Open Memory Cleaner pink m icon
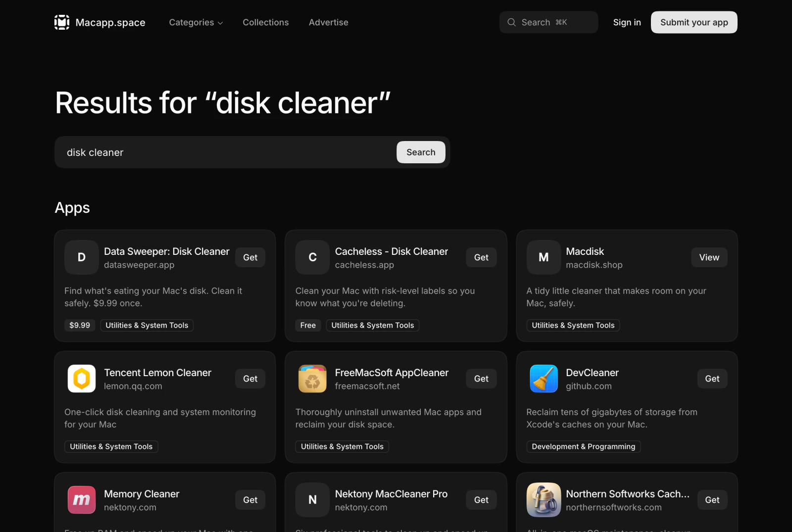Image resolution: width=792 pixels, height=532 pixels. [82, 500]
